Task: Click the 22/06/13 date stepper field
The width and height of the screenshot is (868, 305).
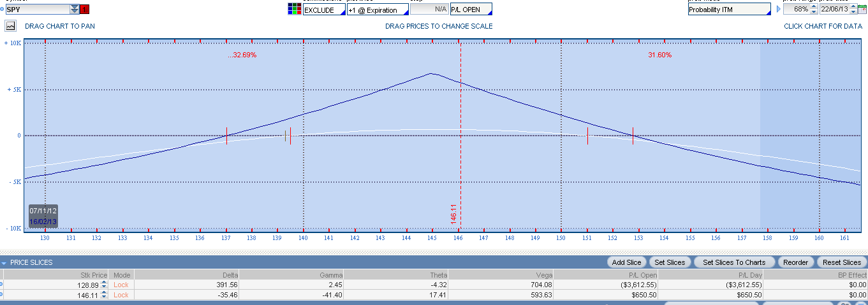Action: point(838,10)
